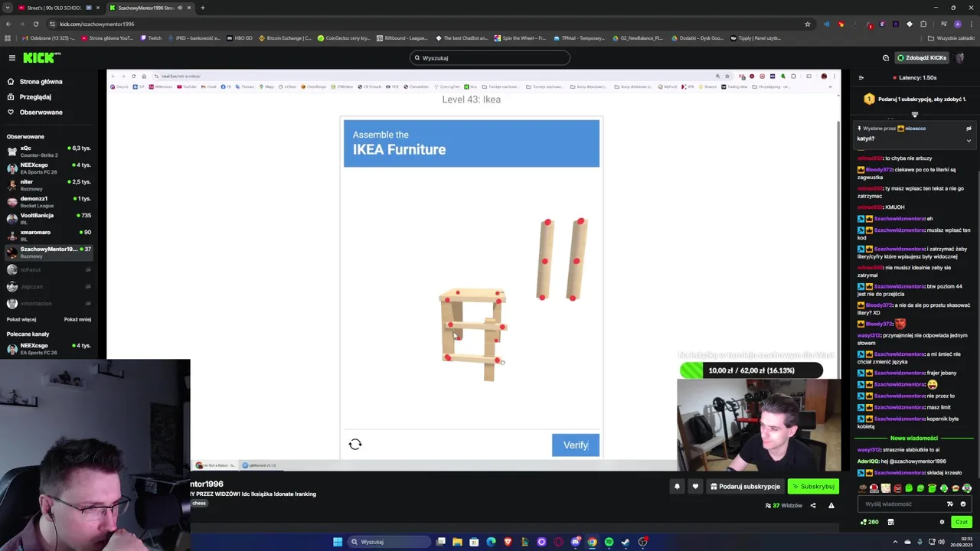Click the browser reload button

pos(35,24)
